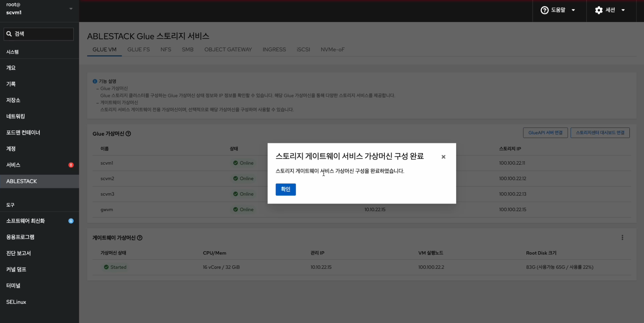Switch to the GLUE VM tab
The height and width of the screenshot is (323, 644).
pyautogui.click(x=104, y=50)
